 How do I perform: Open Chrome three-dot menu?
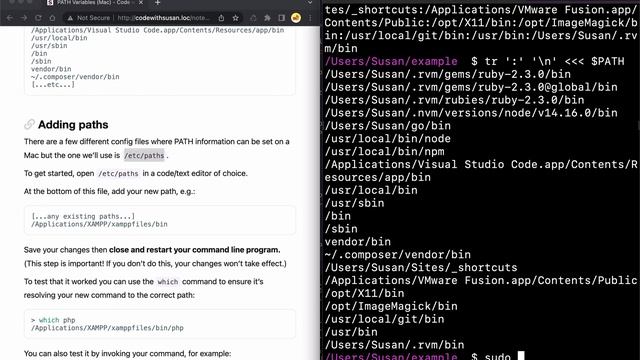(x=310, y=18)
